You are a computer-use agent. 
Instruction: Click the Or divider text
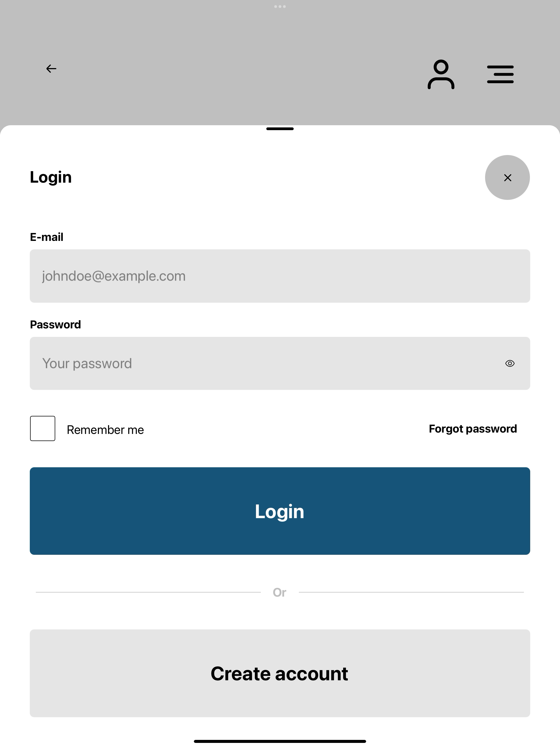point(280,592)
